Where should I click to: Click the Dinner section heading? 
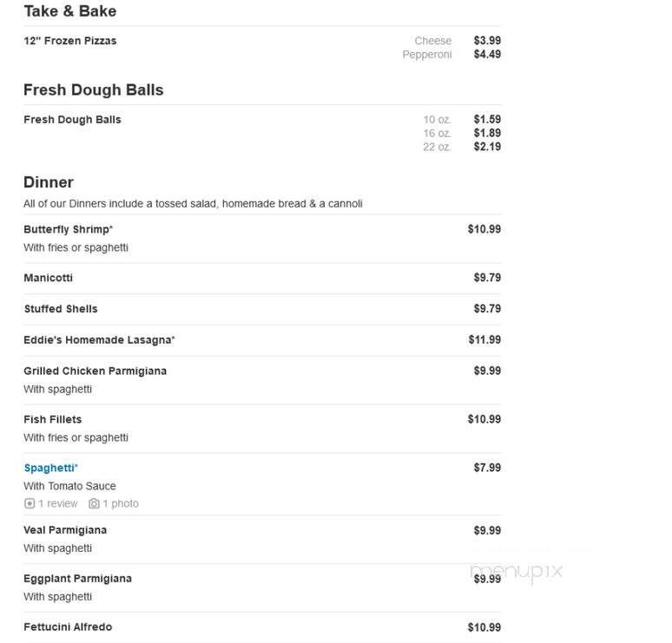click(49, 182)
